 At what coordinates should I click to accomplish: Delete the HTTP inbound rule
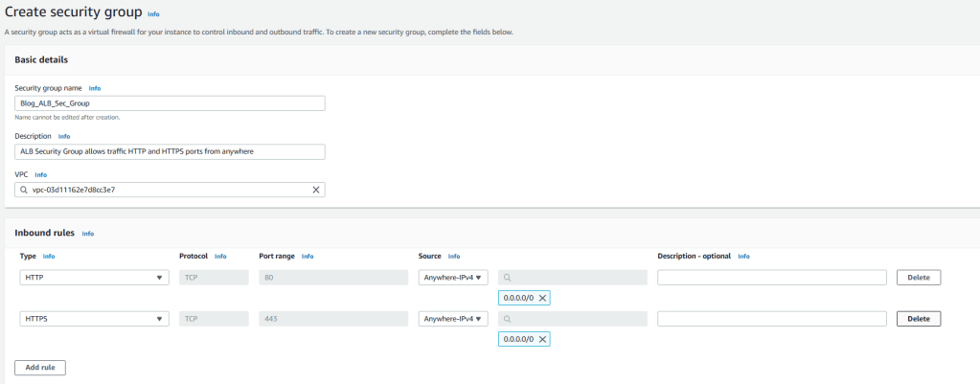click(x=919, y=278)
